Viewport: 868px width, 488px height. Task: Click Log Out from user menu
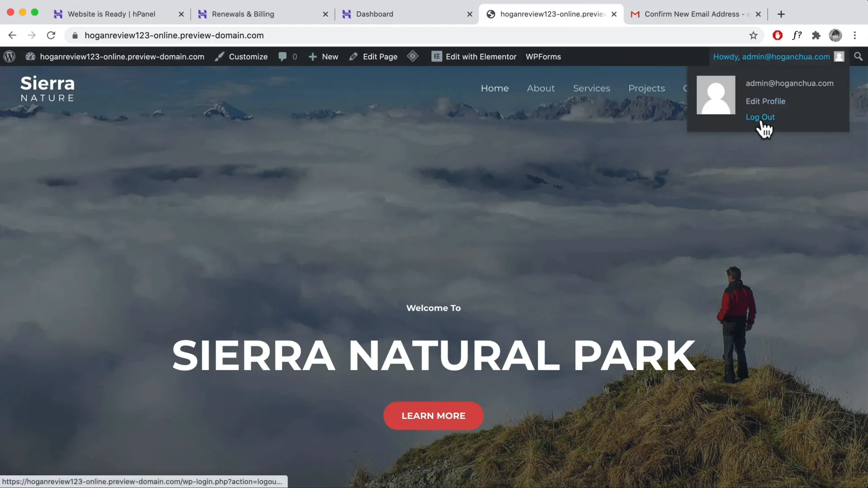coord(760,117)
